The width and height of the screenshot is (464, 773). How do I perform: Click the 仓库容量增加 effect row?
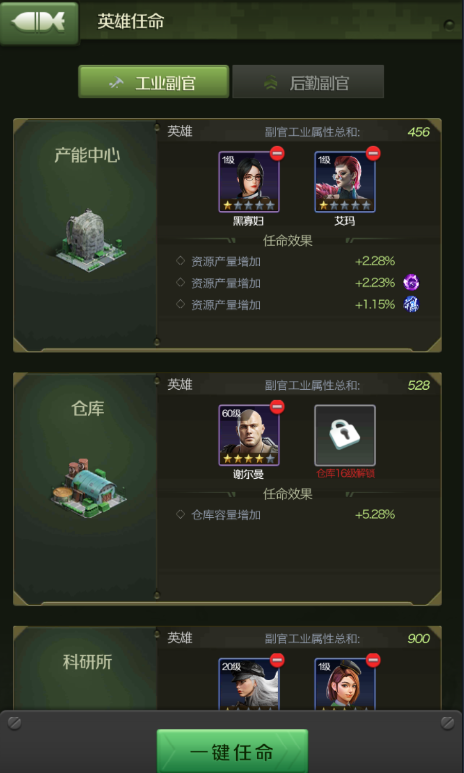pos(286,515)
